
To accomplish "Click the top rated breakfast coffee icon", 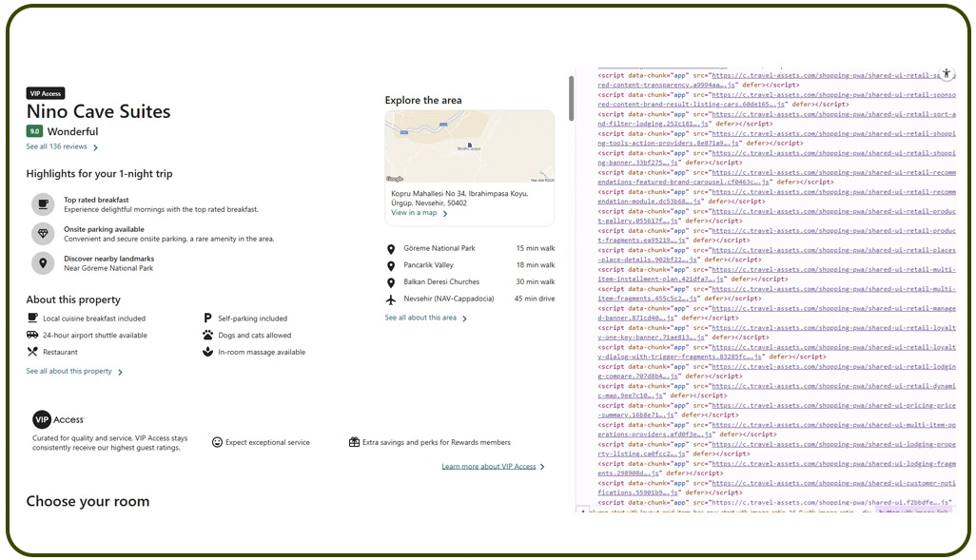I will pos(42,202).
